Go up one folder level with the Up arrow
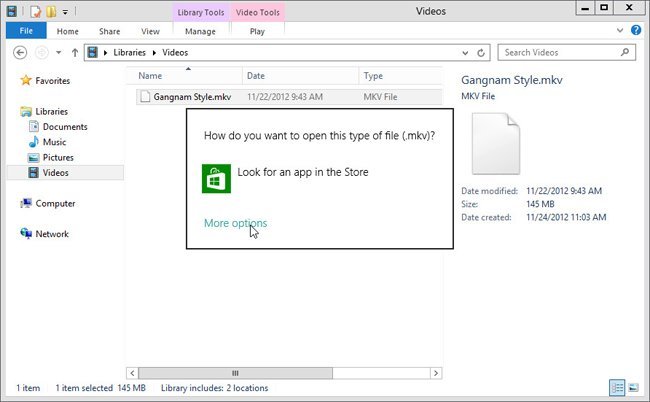Viewport: 650px width, 402px height. 73,52
